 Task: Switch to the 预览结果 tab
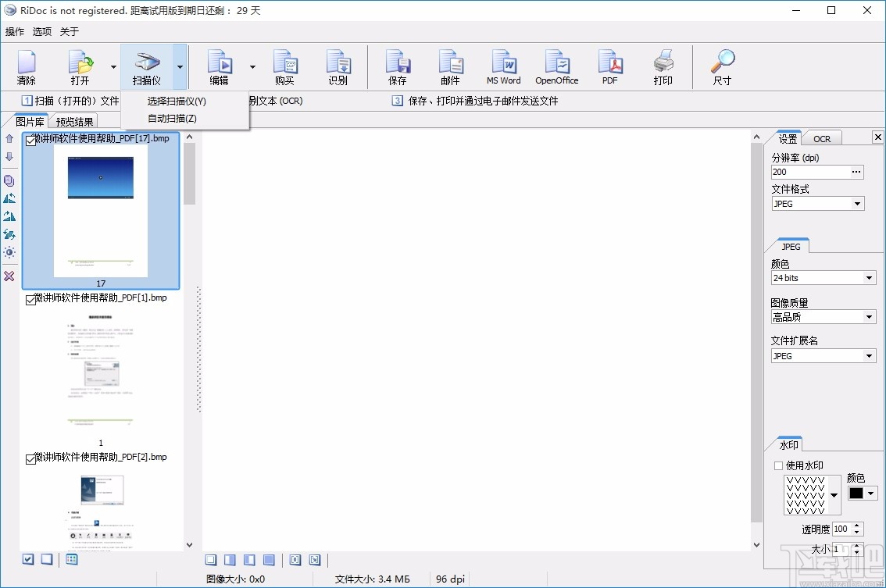[74, 122]
